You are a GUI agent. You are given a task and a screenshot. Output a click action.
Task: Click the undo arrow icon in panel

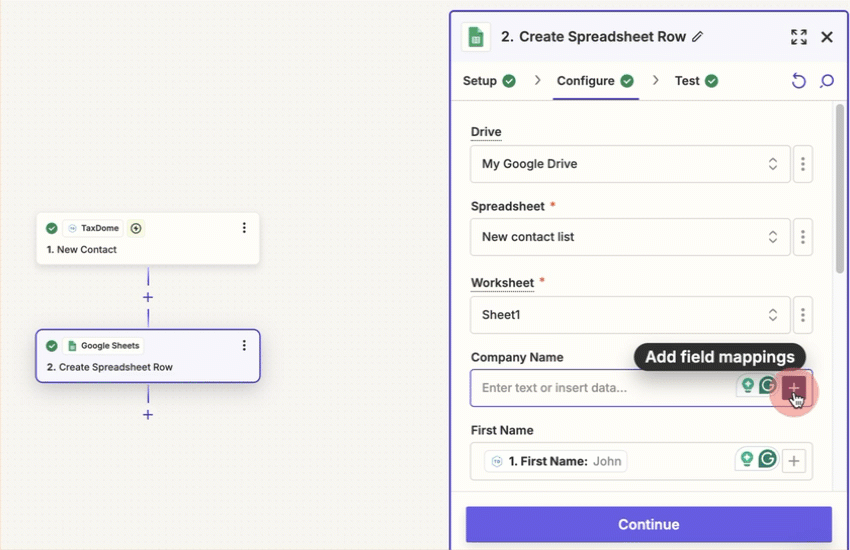(x=798, y=81)
